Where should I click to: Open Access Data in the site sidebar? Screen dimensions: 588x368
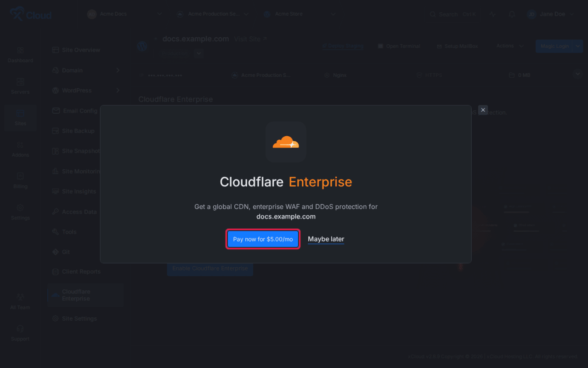(x=74, y=212)
